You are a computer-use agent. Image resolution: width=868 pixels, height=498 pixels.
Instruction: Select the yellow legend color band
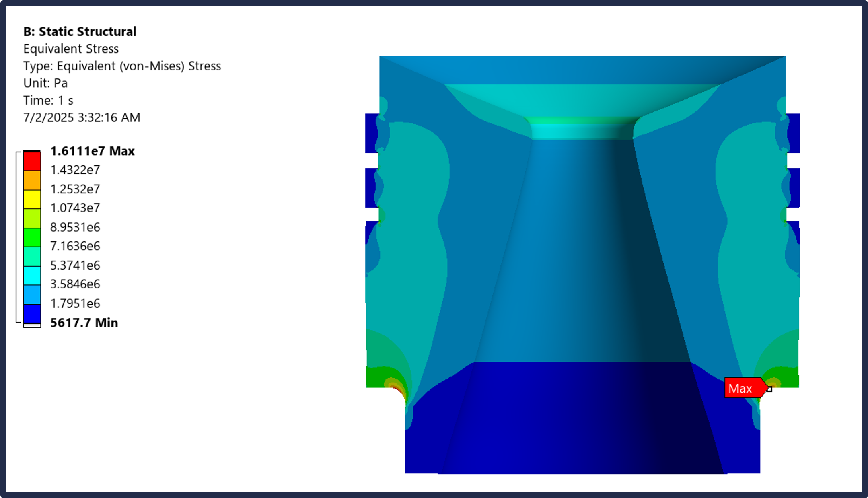tap(32, 199)
